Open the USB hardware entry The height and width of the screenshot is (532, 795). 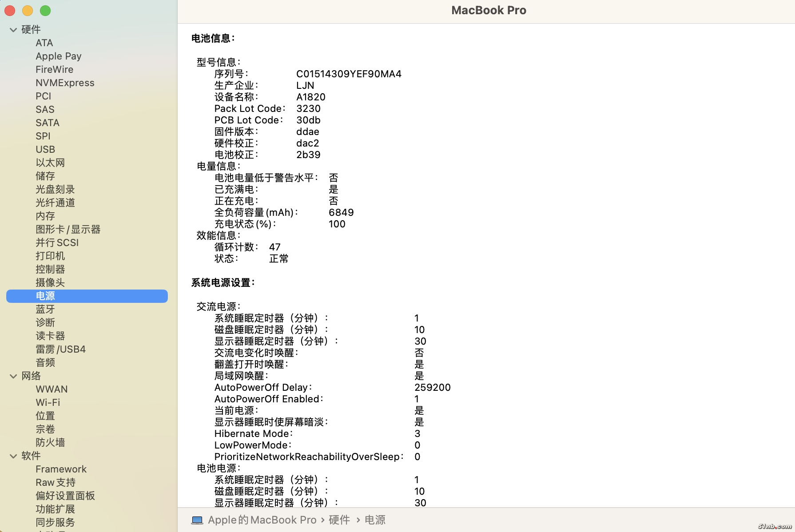pyautogui.click(x=45, y=149)
